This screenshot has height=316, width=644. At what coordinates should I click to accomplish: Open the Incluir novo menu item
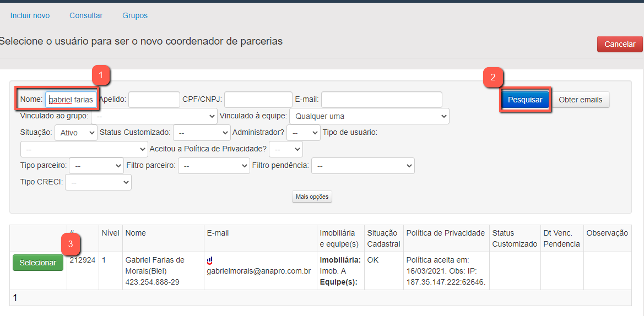(30, 15)
